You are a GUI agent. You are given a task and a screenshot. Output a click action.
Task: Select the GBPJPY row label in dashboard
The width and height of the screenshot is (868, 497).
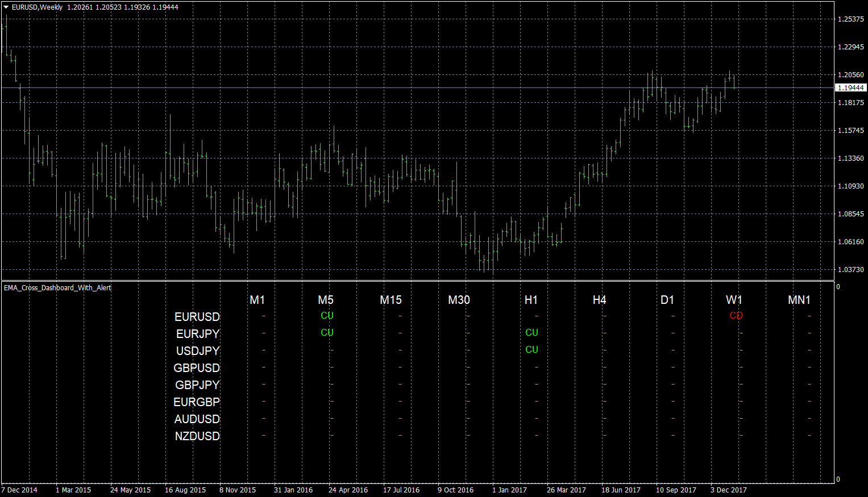(197, 385)
